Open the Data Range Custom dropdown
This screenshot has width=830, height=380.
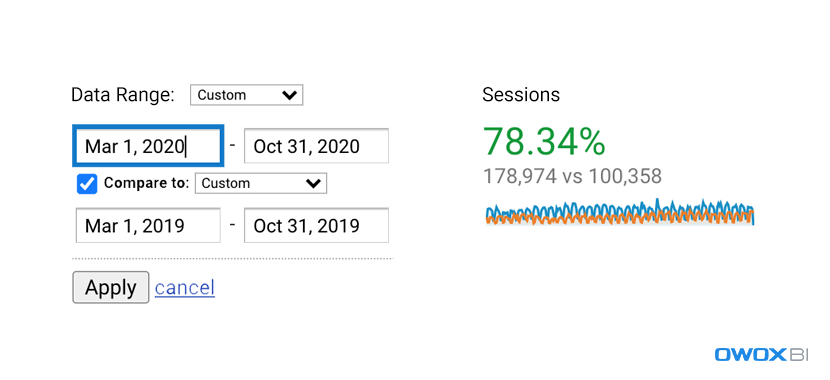coord(247,95)
